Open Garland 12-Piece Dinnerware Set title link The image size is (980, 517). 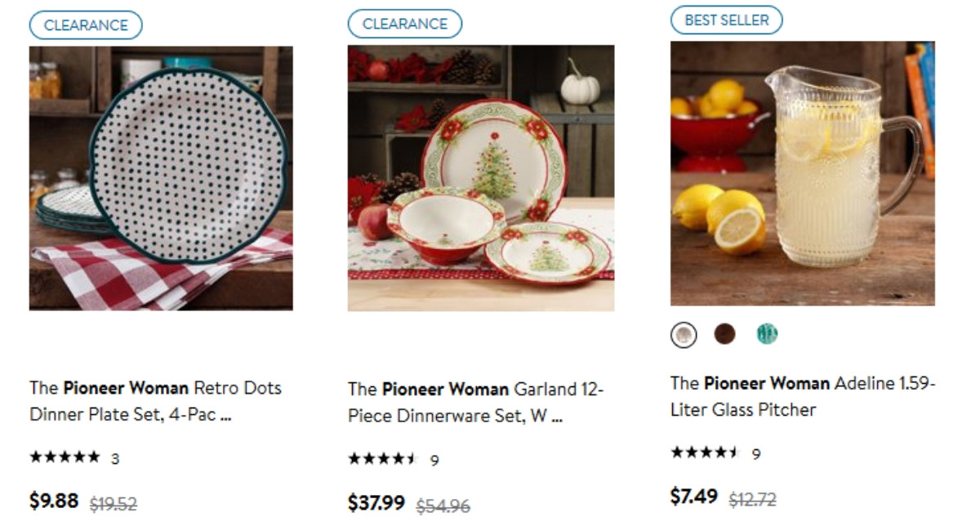[x=475, y=402]
